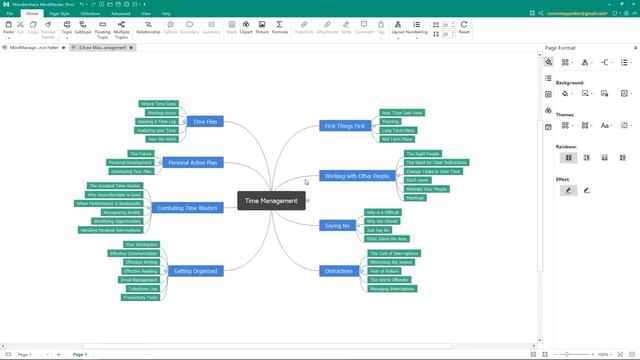This screenshot has height=360, width=640.
Task: Open the Mark dropdown
Action: pos(231,38)
